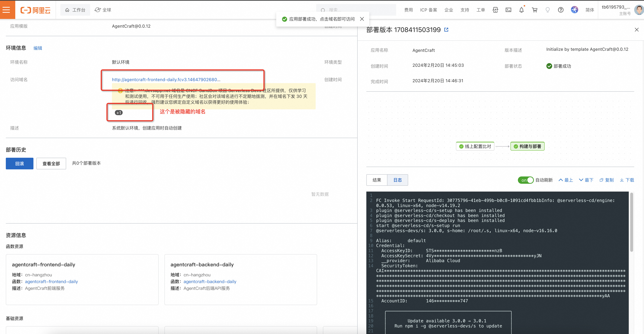
Task: Open the shopping cart icon
Action: pyautogui.click(x=535, y=10)
